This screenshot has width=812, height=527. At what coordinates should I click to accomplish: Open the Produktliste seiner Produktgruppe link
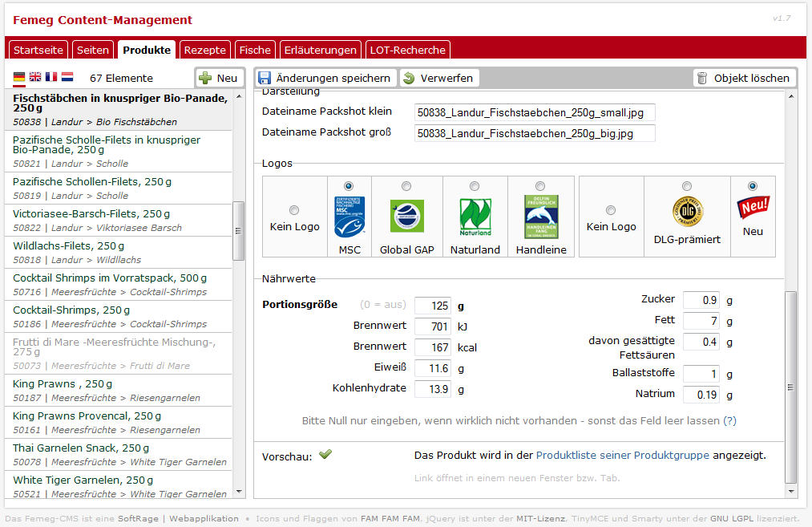click(622, 455)
